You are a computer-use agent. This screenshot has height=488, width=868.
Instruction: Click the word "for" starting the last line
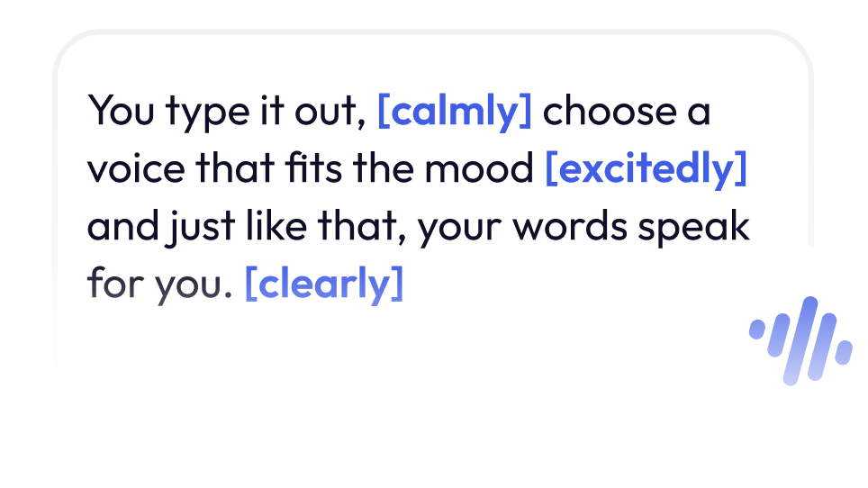109,285
